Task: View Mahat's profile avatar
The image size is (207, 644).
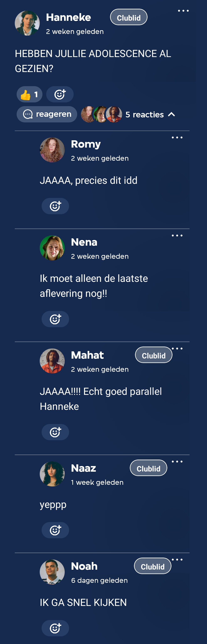Action: point(52,361)
